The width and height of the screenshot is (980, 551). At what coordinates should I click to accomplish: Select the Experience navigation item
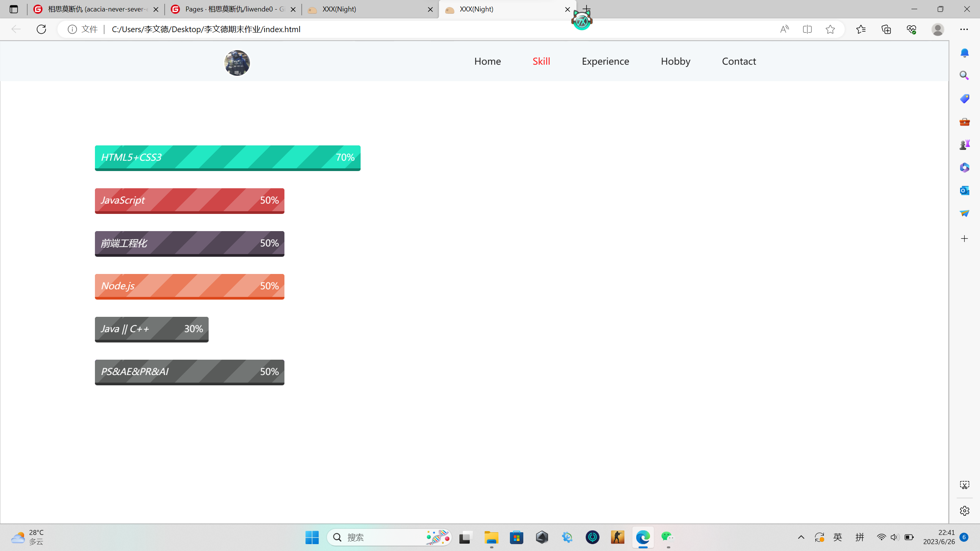tap(605, 61)
